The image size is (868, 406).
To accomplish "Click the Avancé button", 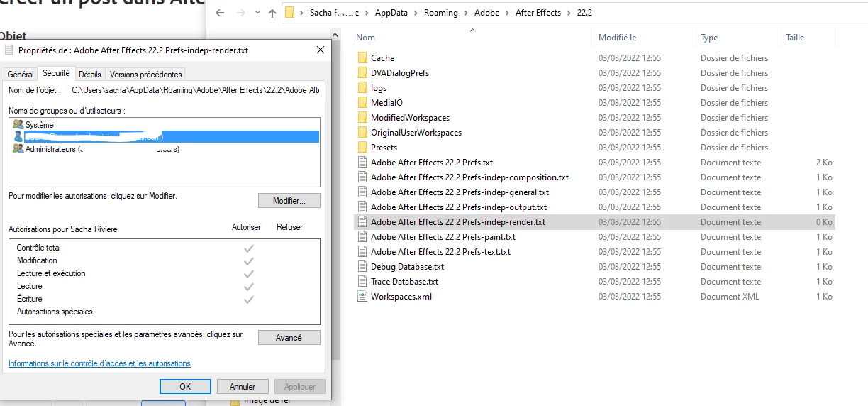I will point(289,338).
